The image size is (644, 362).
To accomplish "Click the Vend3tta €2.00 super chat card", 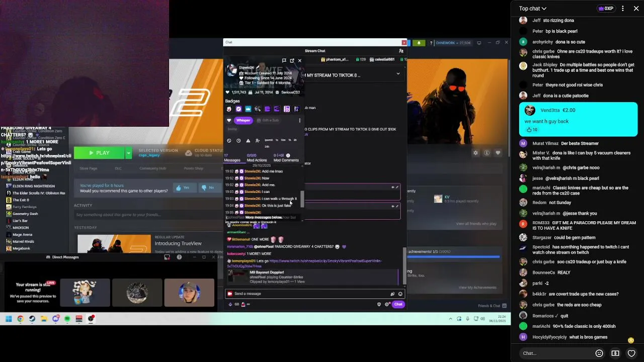I will coord(578,119).
